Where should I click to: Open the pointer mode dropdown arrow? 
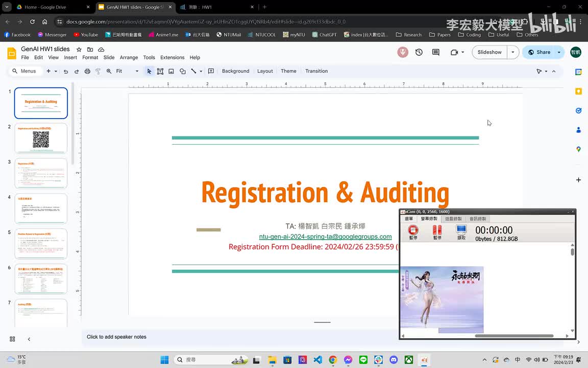(x=546, y=71)
